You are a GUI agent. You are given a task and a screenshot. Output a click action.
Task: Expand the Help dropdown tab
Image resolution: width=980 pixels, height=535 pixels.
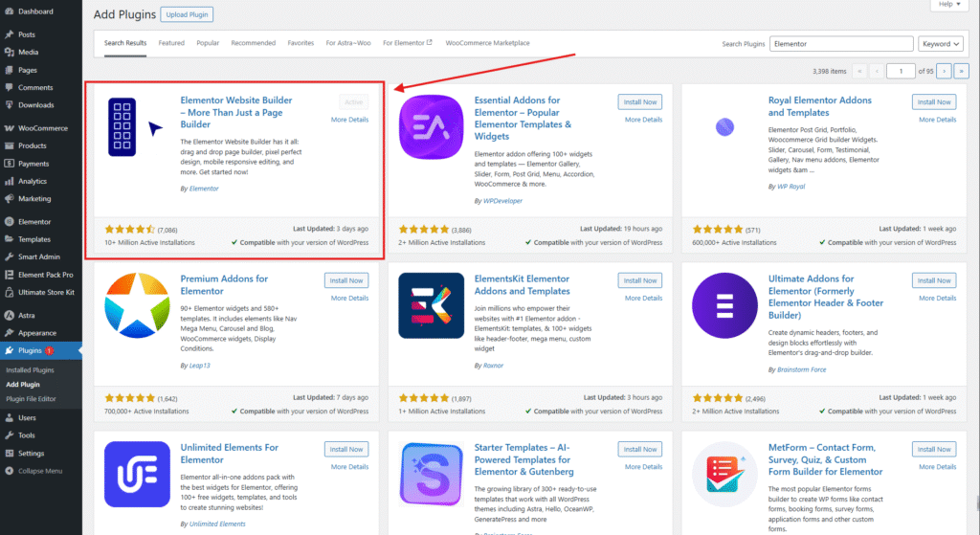pos(949,5)
